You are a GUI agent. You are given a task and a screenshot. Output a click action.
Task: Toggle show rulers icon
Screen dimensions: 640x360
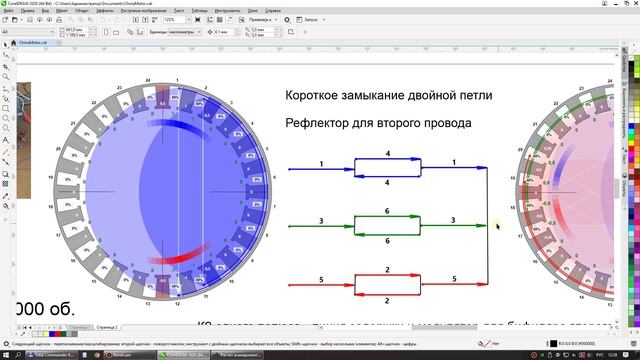(x=210, y=20)
